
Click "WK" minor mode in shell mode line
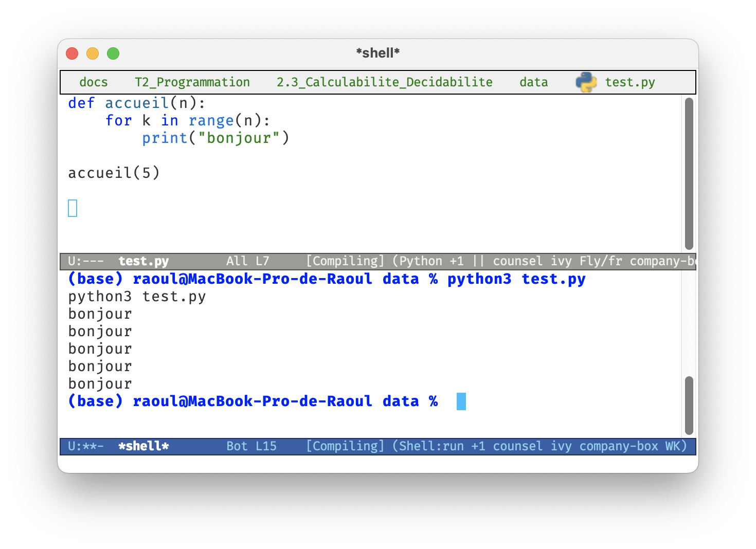tap(673, 446)
